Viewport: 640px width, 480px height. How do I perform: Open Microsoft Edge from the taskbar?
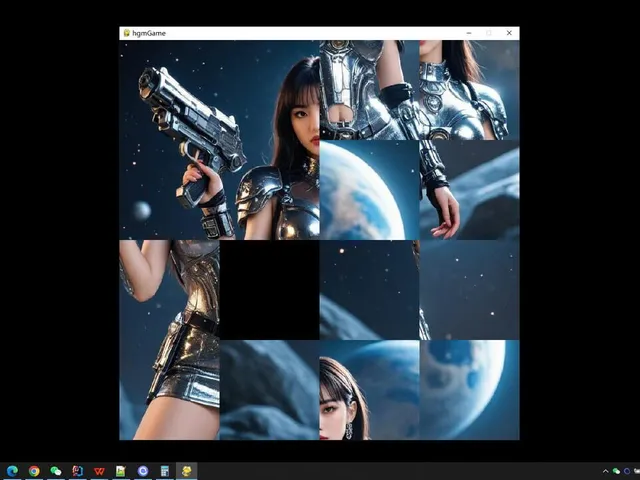[x=12, y=471]
